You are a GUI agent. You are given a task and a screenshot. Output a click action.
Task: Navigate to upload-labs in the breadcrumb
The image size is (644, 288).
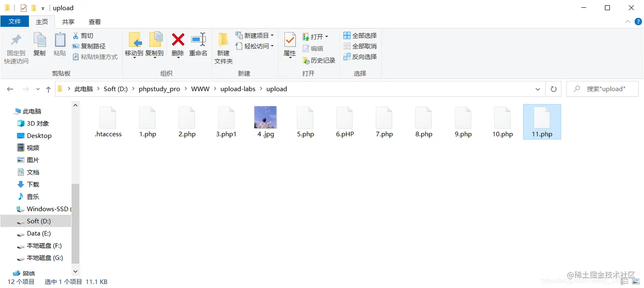(x=238, y=89)
